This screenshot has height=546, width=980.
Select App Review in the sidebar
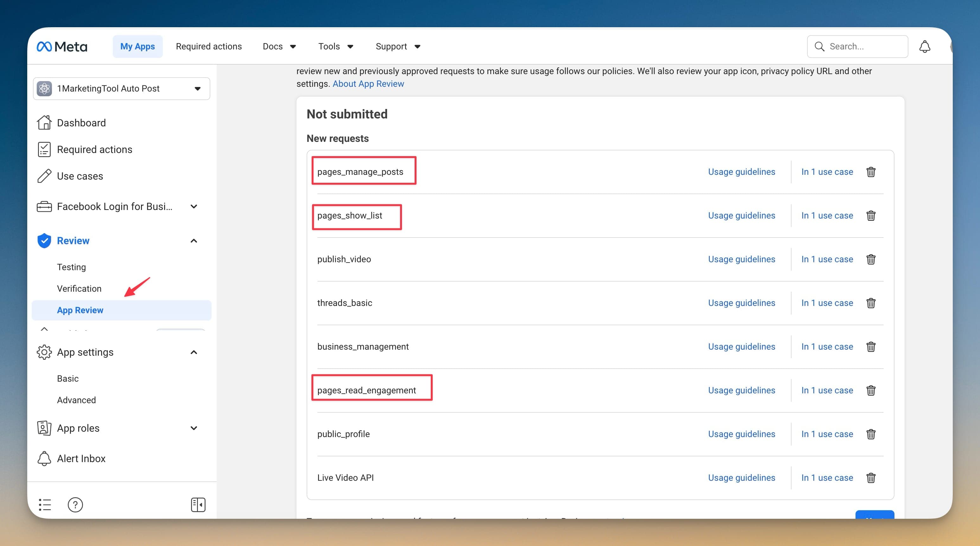point(121,310)
